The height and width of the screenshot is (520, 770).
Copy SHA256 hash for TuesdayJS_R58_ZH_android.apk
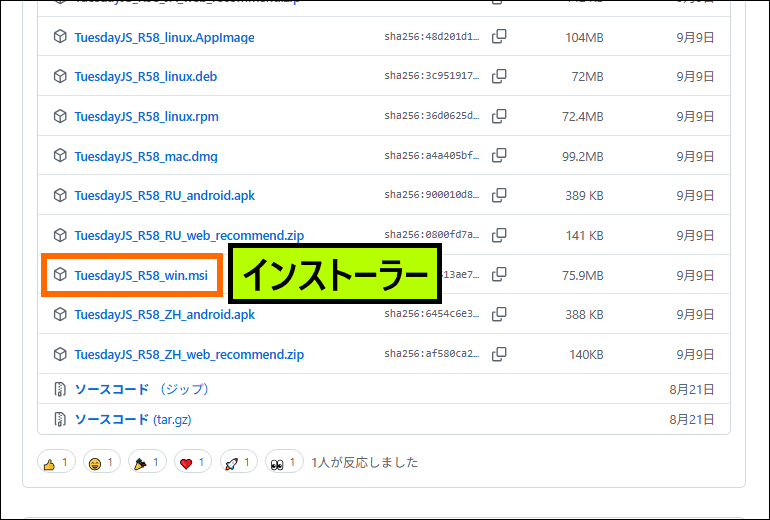point(499,314)
